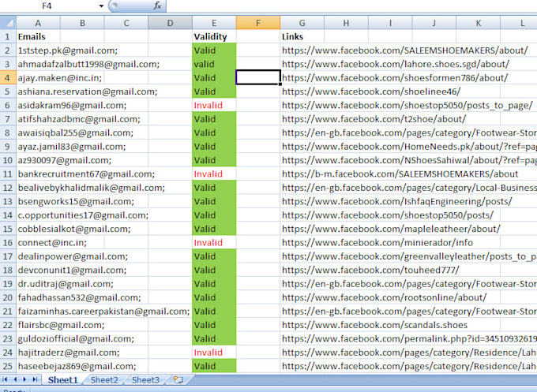Viewport: 537px width, 392px height.
Task: Click the Emails header cell
Action: (x=38, y=36)
